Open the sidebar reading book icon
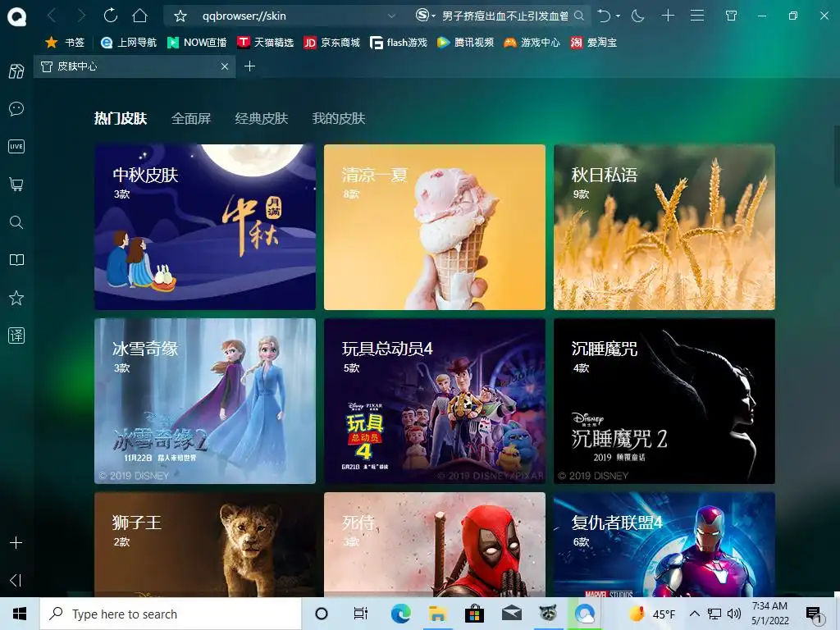840x630 pixels. [x=16, y=260]
